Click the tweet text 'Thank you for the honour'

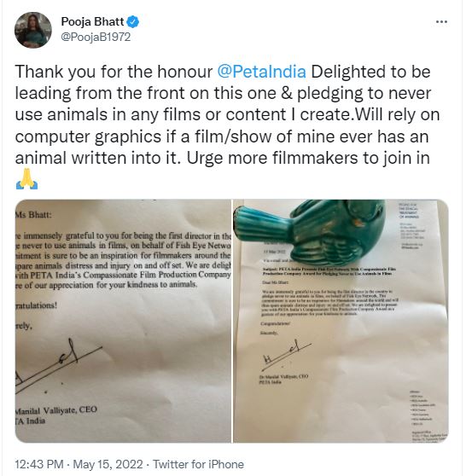pos(114,72)
